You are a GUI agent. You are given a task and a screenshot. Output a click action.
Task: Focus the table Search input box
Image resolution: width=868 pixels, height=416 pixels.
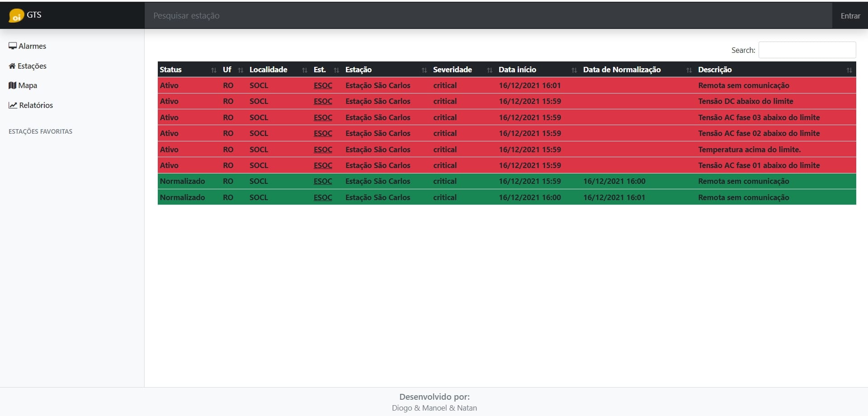pyautogui.click(x=807, y=50)
